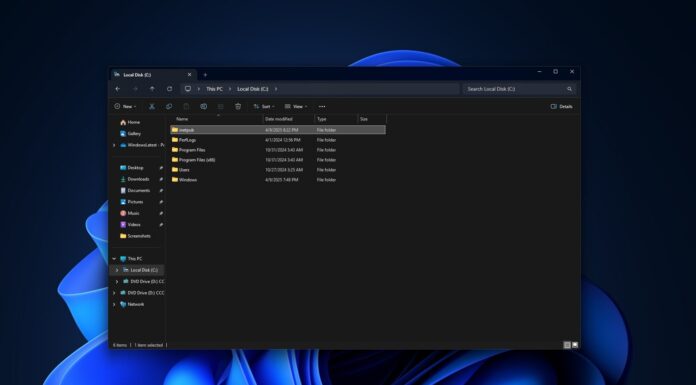Add a new tab with plus button
This screenshot has height=385, width=696.
(x=205, y=75)
